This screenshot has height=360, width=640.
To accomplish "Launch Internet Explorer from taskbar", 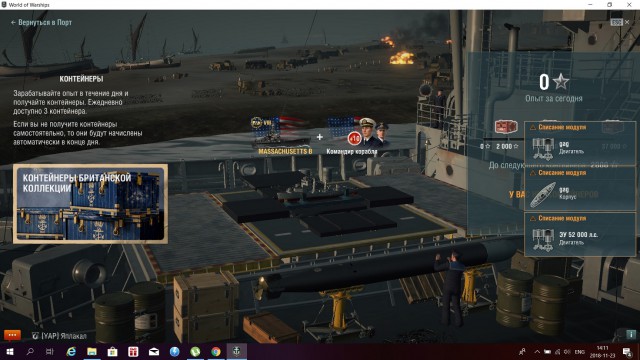I will pos(71,351).
